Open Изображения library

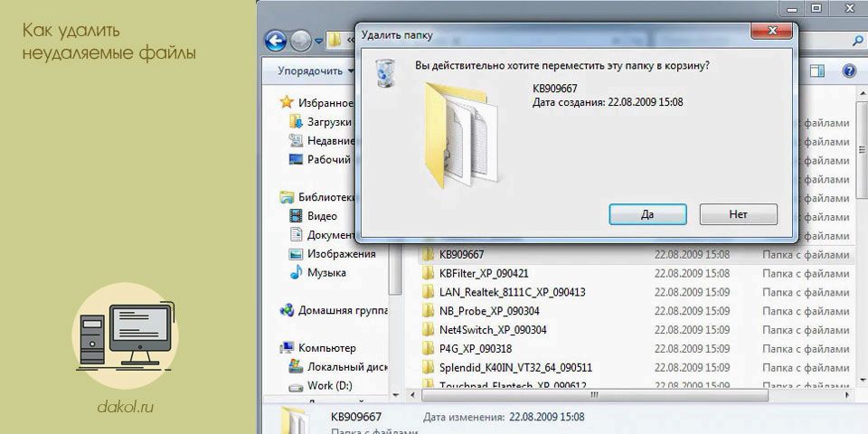[342, 253]
